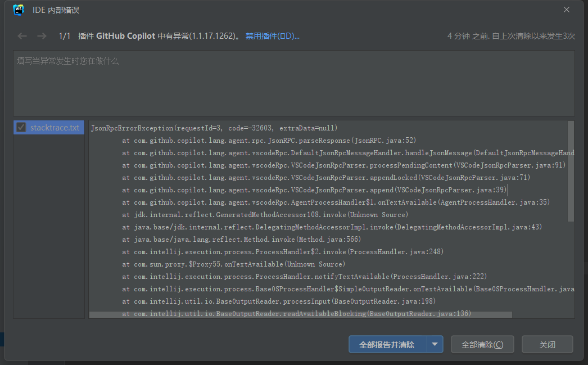
Task: Toggle the stacktrace.txt attachment checkbox
Action: [21, 128]
